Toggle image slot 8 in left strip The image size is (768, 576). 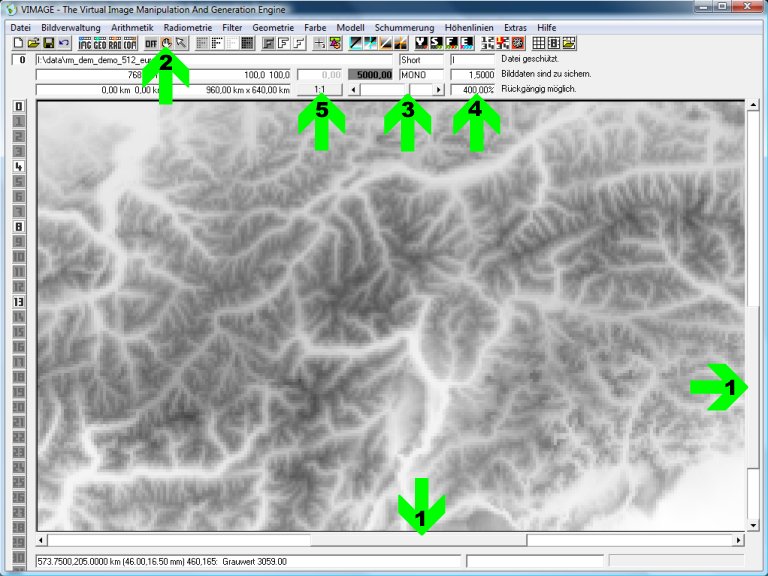pyautogui.click(x=18, y=227)
